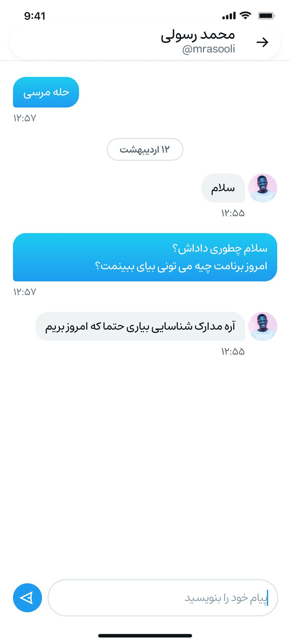This screenshot has width=290, height=644.
Task: Tap the cellular signal bars icon
Action: pyautogui.click(x=229, y=16)
